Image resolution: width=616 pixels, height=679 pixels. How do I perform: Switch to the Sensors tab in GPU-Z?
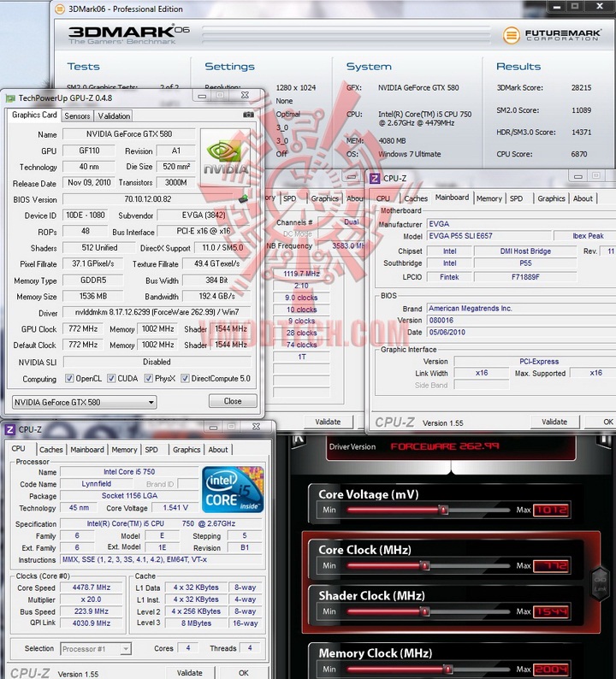pyautogui.click(x=77, y=116)
